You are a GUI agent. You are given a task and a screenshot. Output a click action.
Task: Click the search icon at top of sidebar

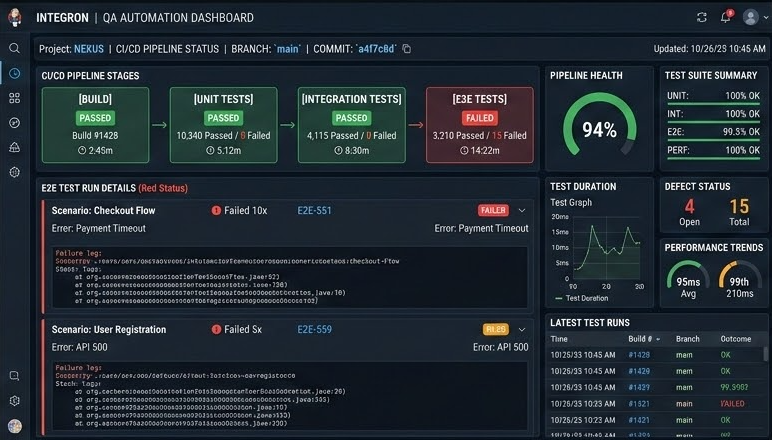[x=14, y=48]
